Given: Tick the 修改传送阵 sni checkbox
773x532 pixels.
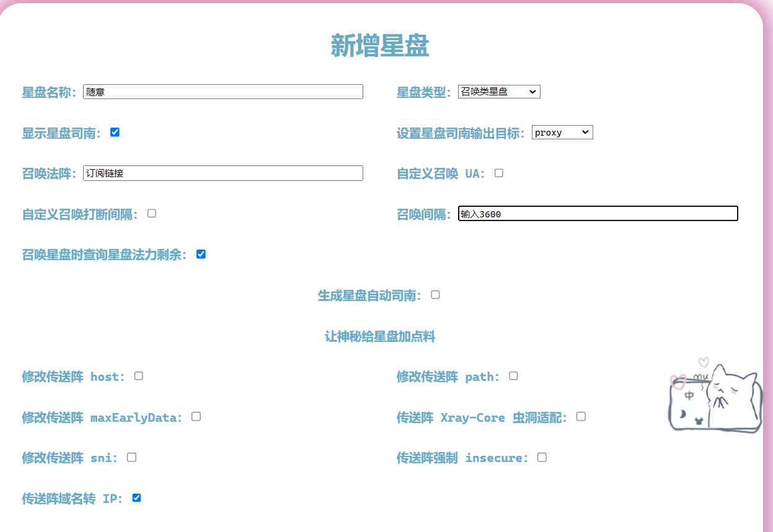Looking at the screenshot, I should 131,457.
